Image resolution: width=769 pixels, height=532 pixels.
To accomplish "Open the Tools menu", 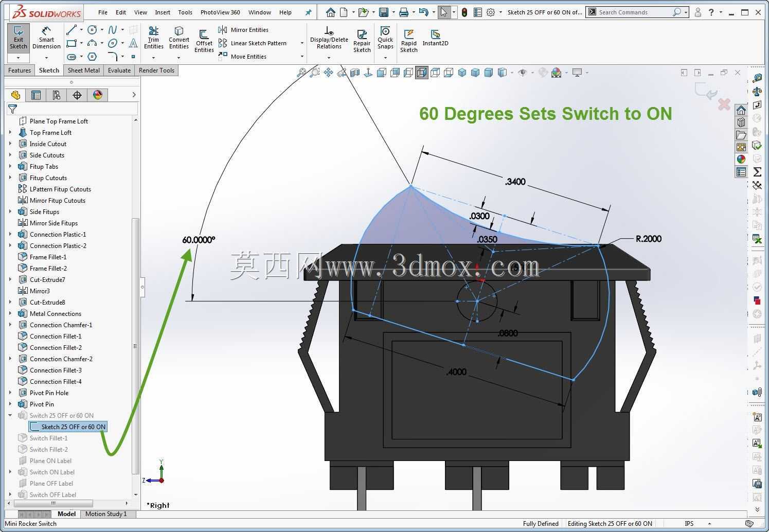I will tap(185, 12).
